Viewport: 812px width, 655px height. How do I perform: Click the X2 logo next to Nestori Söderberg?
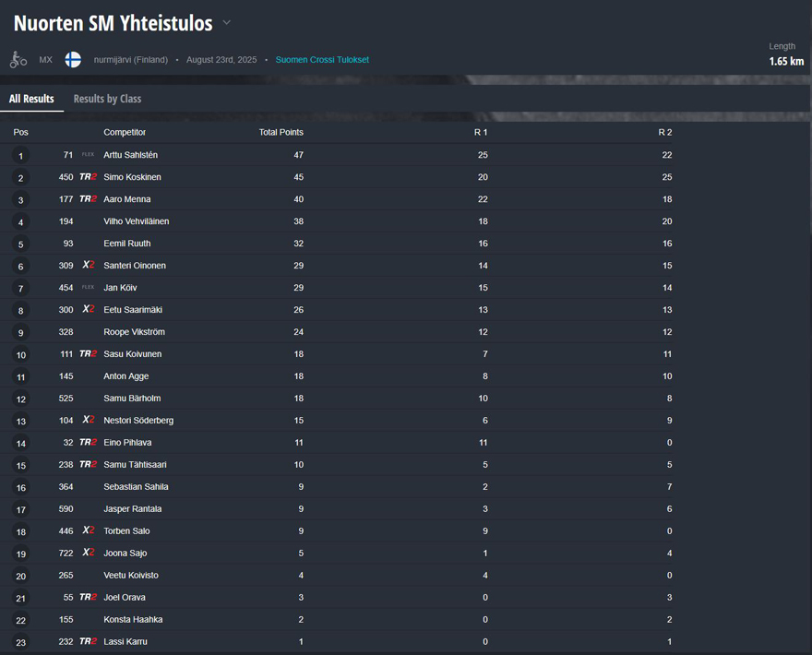pos(89,420)
